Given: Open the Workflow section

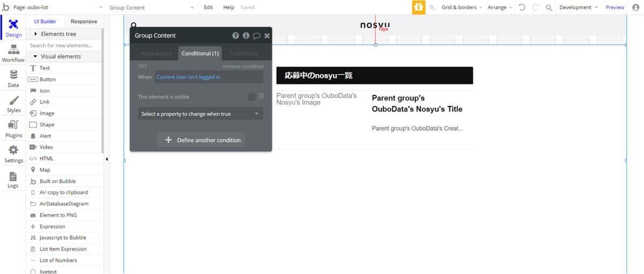Looking at the screenshot, I should 13,53.
